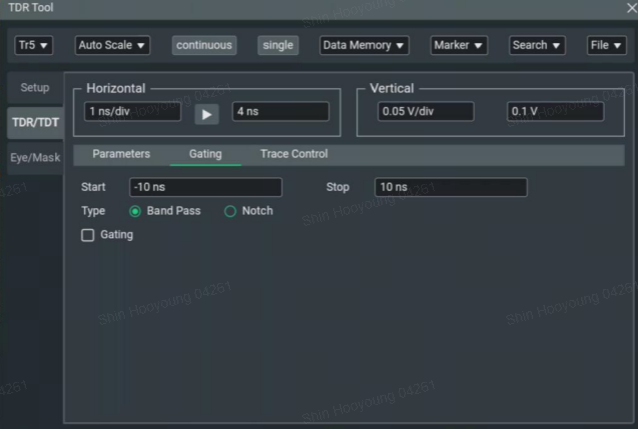The image size is (638, 429).
Task: Switch to the Setup side tab
Action: pos(35,88)
